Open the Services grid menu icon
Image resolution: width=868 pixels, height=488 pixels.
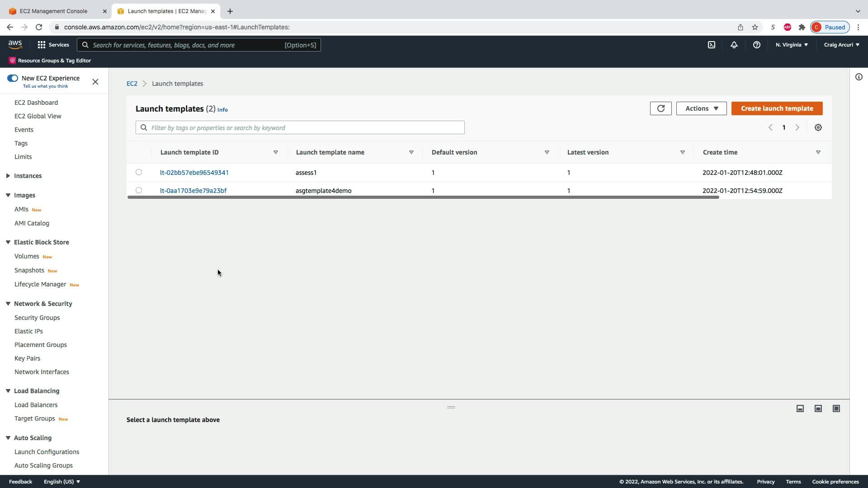click(x=42, y=45)
